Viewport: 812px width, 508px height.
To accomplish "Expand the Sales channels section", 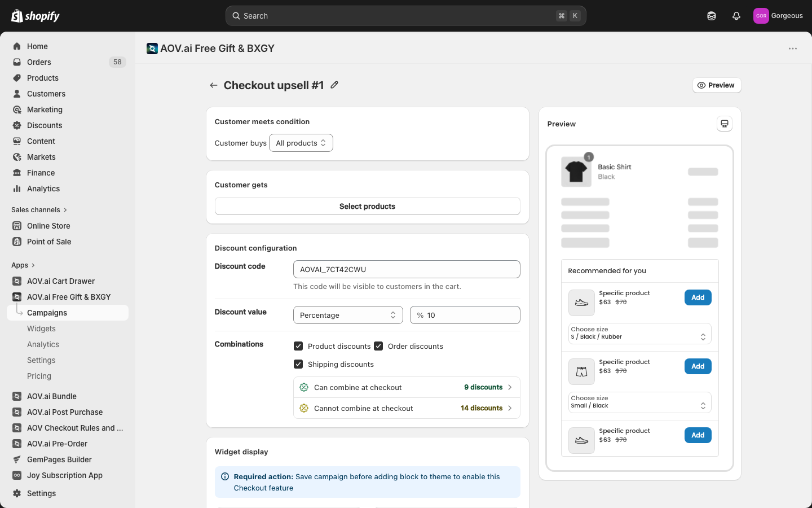I will (39, 210).
